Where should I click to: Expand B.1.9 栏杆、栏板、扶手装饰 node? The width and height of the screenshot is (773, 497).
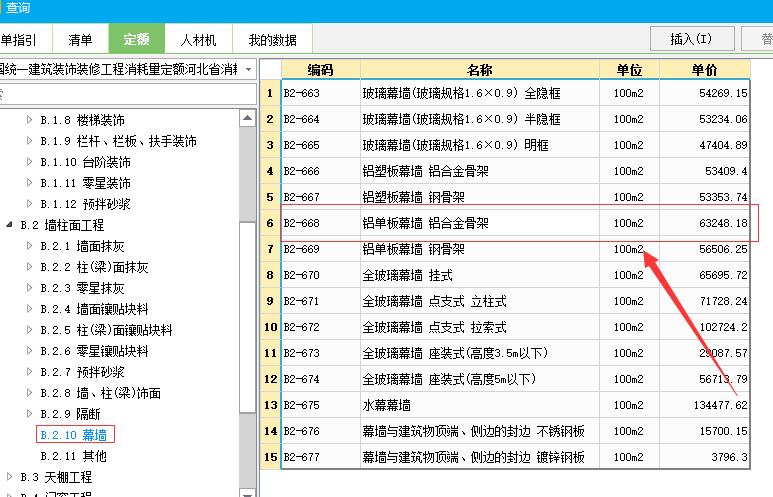pos(29,141)
